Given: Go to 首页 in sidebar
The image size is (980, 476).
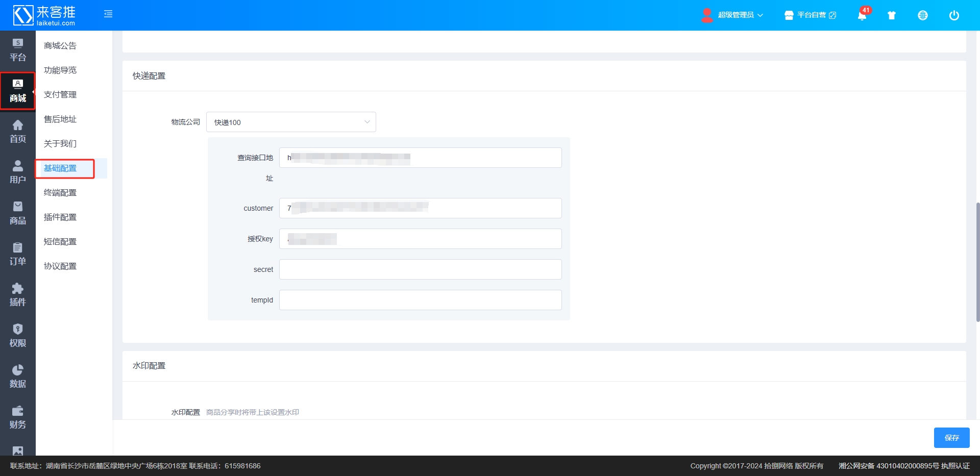Looking at the screenshot, I should (18, 132).
